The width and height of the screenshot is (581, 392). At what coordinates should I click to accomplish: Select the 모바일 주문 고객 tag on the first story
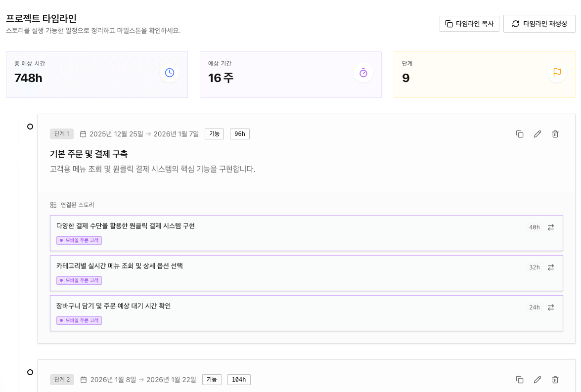point(79,240)
